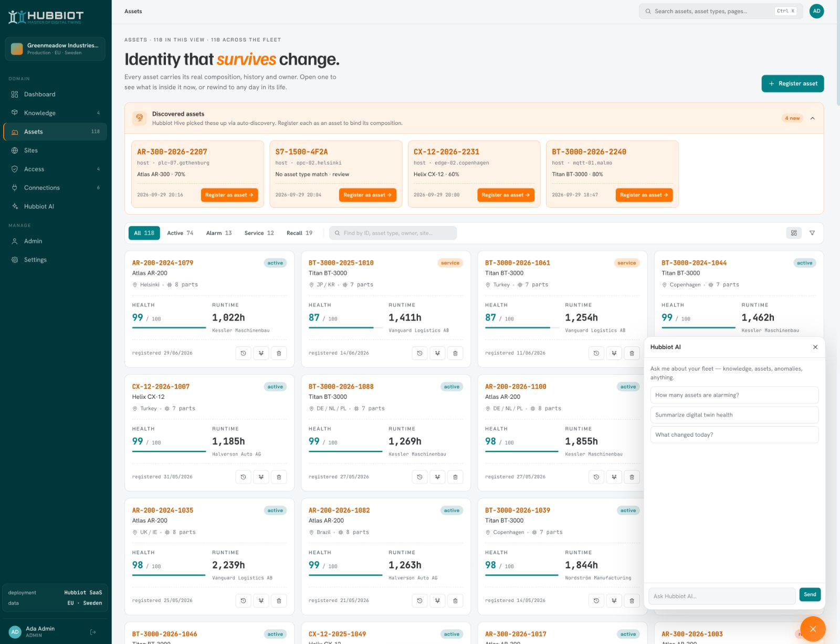Click the orange floating chat close button
Viewport: 840px width, 644px height.
click(x=813, y=629)
